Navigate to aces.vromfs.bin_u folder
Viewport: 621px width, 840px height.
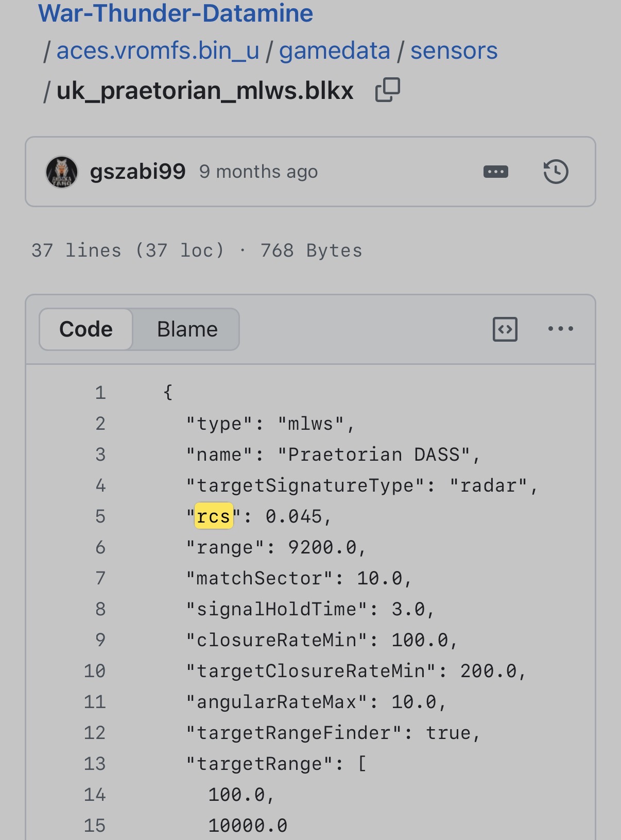point(158,51)
